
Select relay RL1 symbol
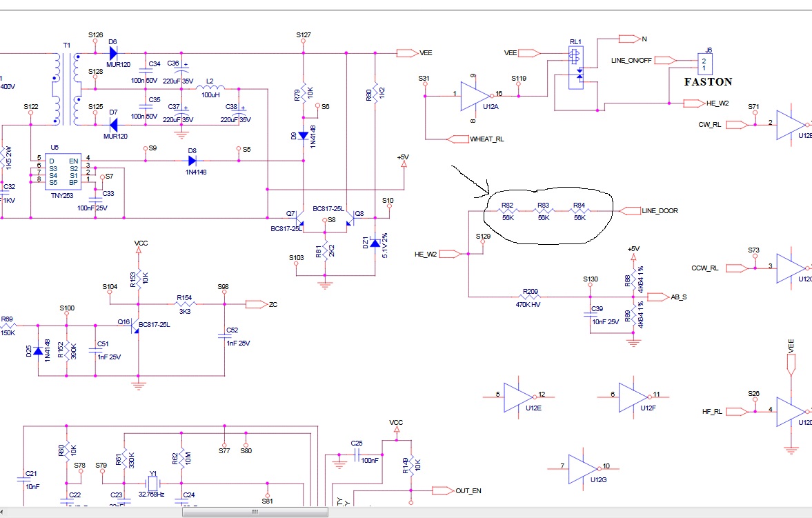(576, 68)
